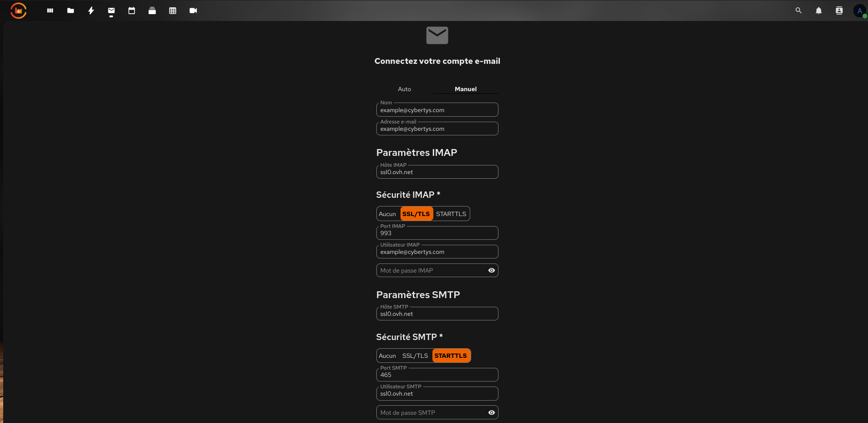The width and height of the screenshot is (868, 423).
Task: Launch the video call icon
Action: pyautogui.click(x=193, y=10)
